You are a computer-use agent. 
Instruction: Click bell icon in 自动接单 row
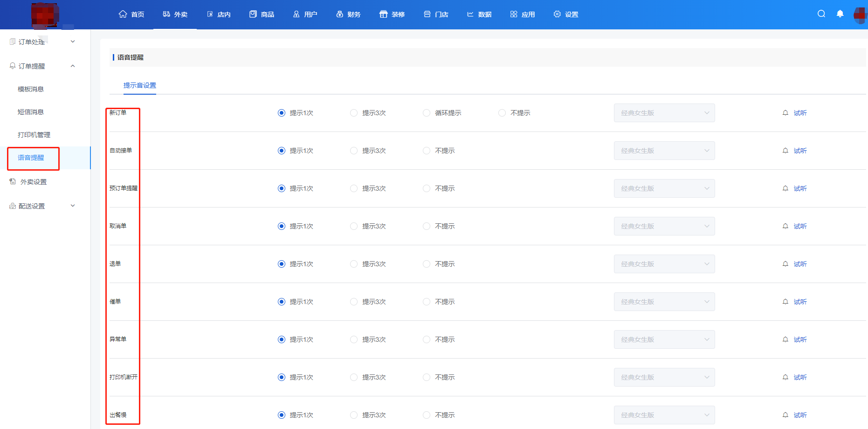tap(785, 151)
